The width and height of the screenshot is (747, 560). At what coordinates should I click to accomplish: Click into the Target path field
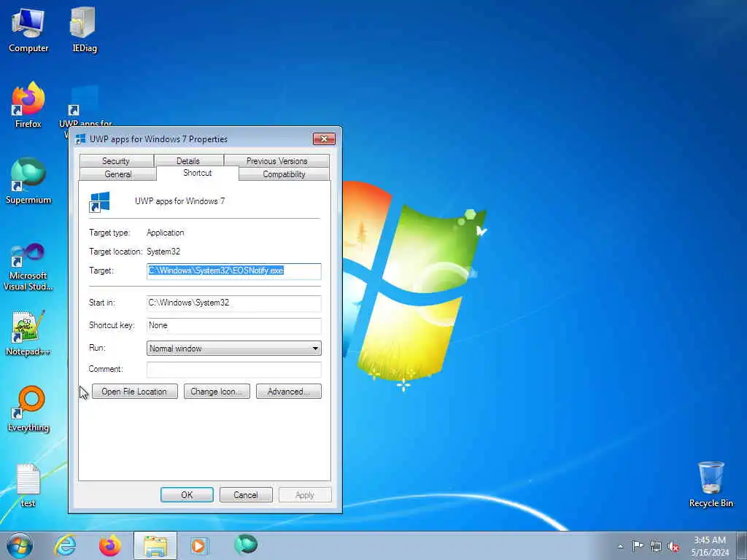[234, 271]
